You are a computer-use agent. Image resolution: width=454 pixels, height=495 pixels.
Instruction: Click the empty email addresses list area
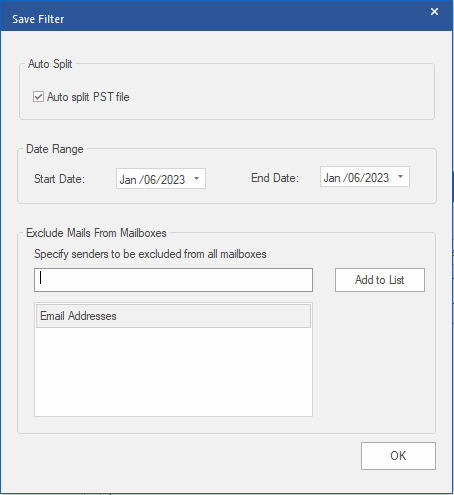click(x=173, y=372)
